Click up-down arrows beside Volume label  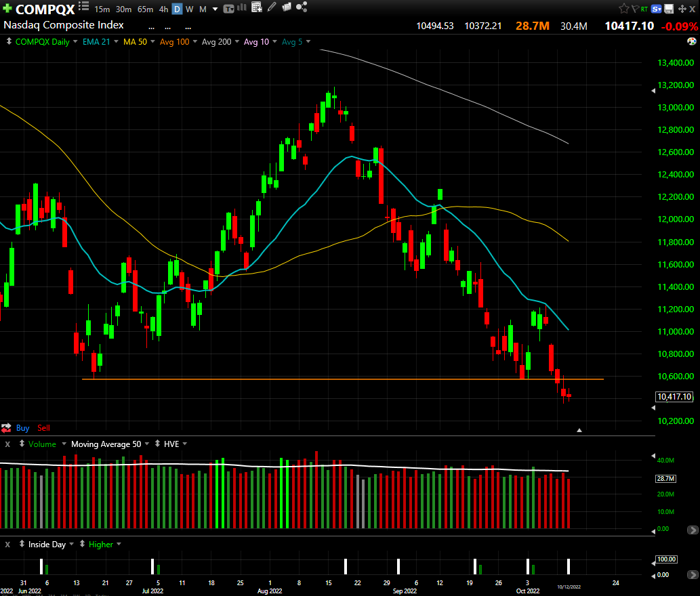tap(22, 444)
